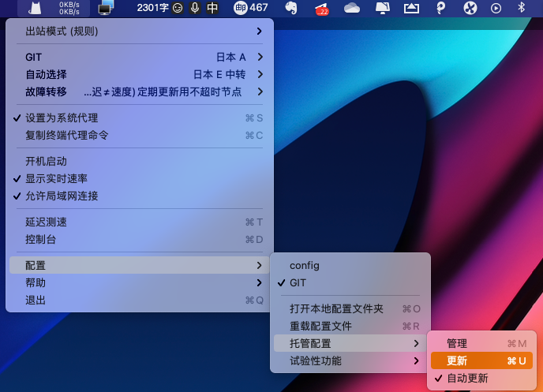Choose the config profile entry
543x392 pixels.
tap(305, 265)
